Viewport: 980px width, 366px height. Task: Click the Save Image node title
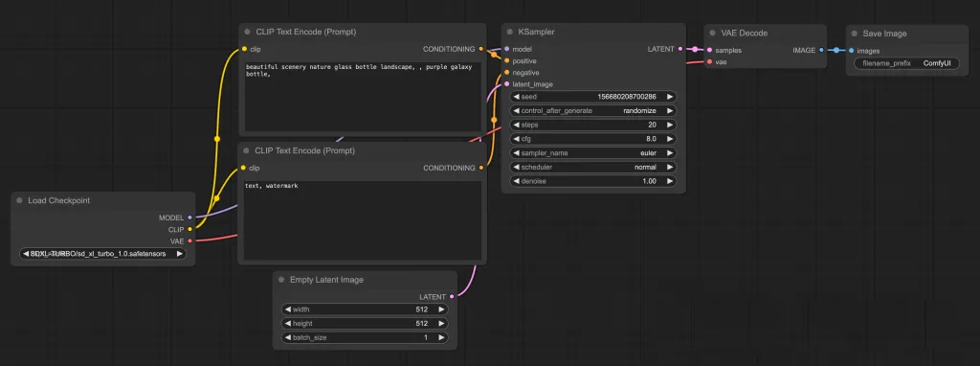click(x=884, y=34)
